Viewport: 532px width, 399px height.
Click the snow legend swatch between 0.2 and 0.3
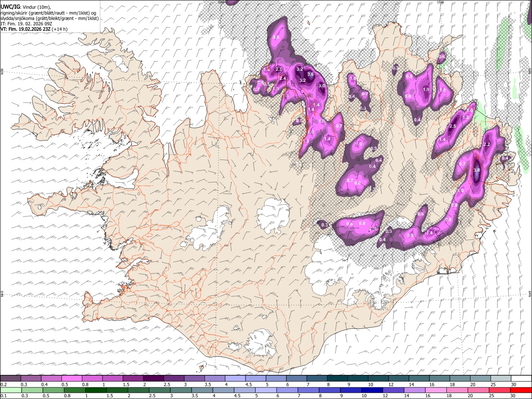click(10, 378)
